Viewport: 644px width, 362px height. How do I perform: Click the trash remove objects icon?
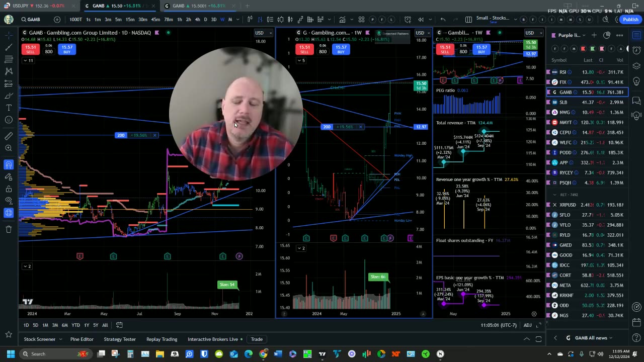[9, 229]
